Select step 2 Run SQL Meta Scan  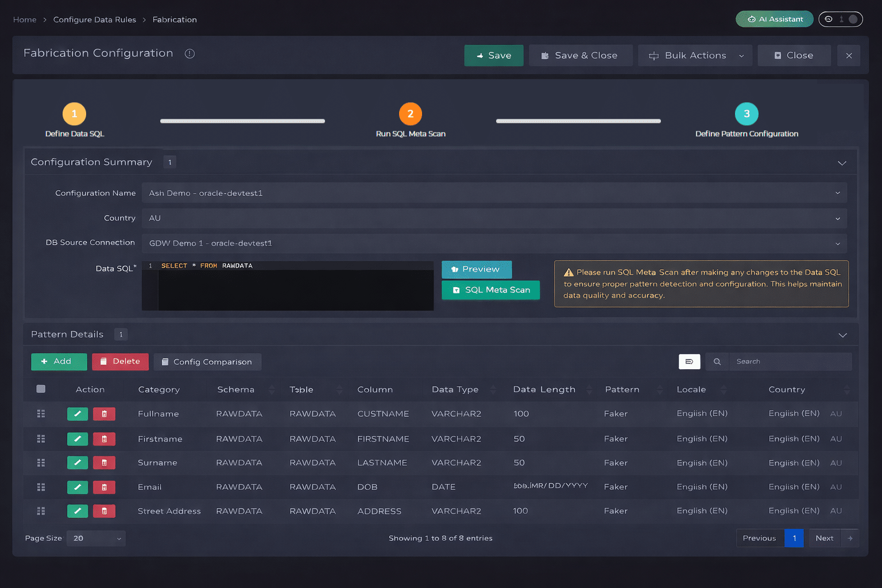click(x=410, y=114)
